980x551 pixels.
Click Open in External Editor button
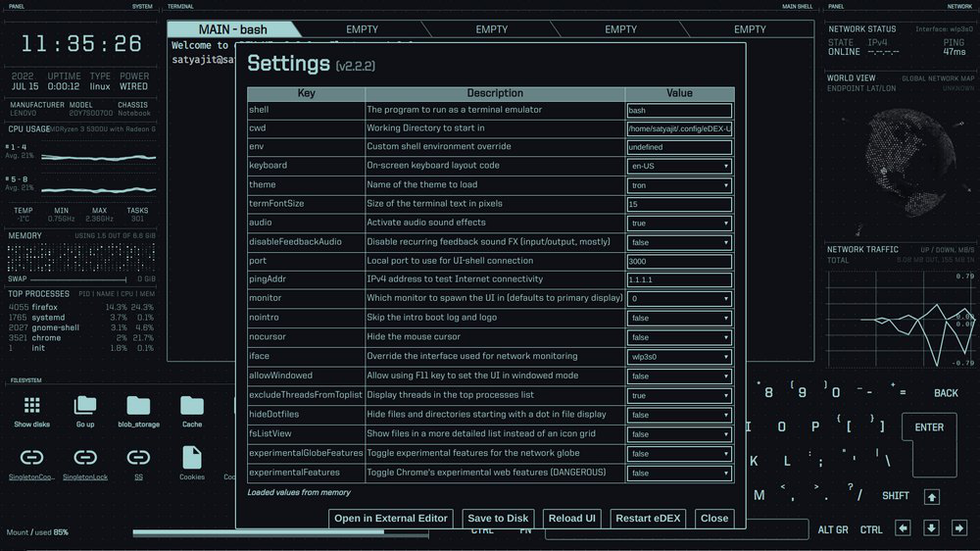(x=391, y=519)
